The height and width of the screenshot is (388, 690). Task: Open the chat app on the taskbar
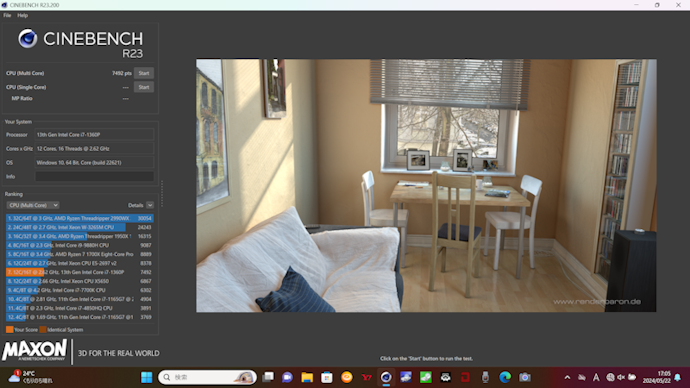tap(287, 377)
